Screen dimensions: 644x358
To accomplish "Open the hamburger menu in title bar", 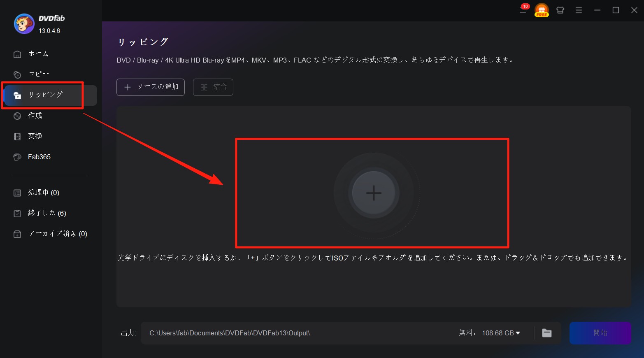I will point(579,10).
